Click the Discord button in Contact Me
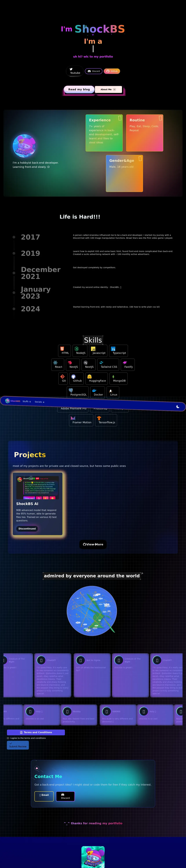Viewport: 186px width, 868px height. click(65, 796)
